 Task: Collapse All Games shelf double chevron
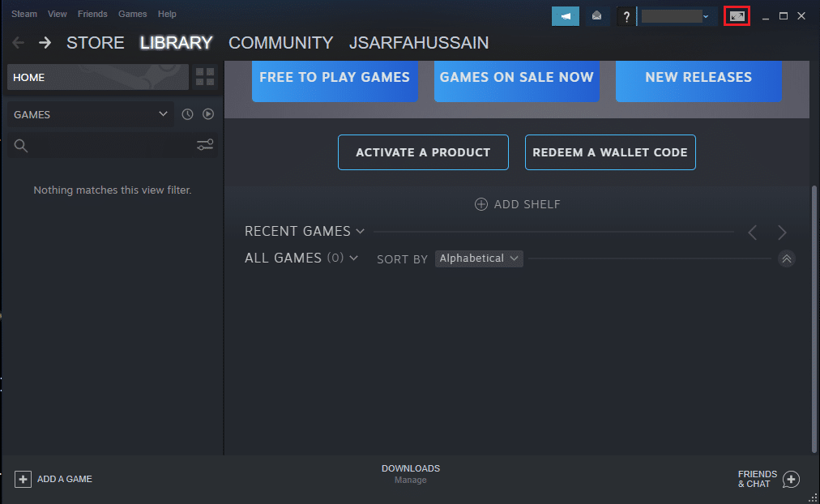tap(787, 258)
